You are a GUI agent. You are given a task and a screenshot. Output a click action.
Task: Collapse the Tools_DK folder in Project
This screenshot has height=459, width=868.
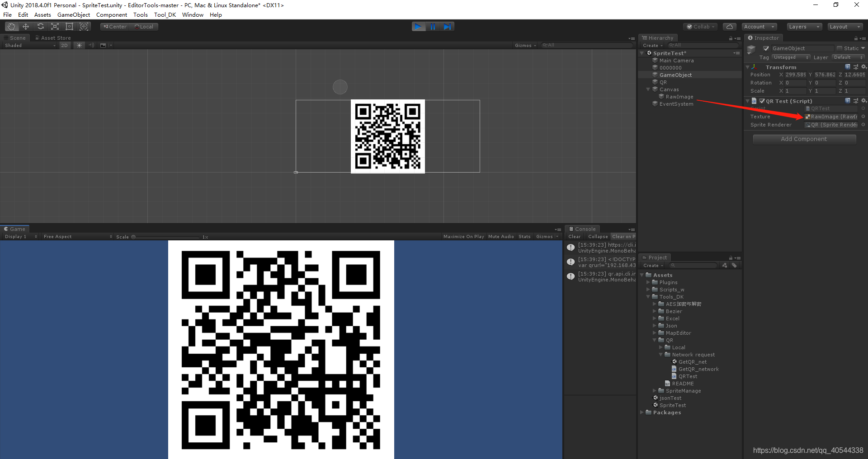coord(648,297)
